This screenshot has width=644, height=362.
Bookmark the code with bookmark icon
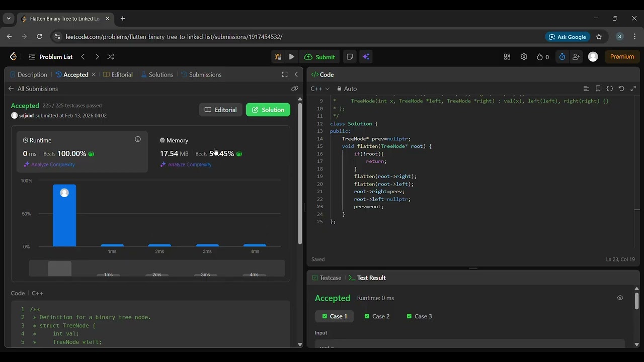click(x=598, y=88)
